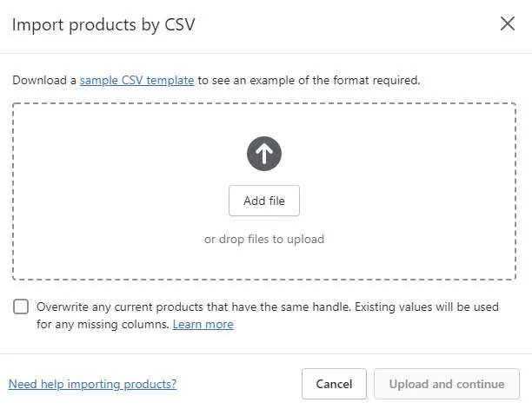The image size is (532, 409).
Task: Download the sample CSV template
Action: [136, 80]
